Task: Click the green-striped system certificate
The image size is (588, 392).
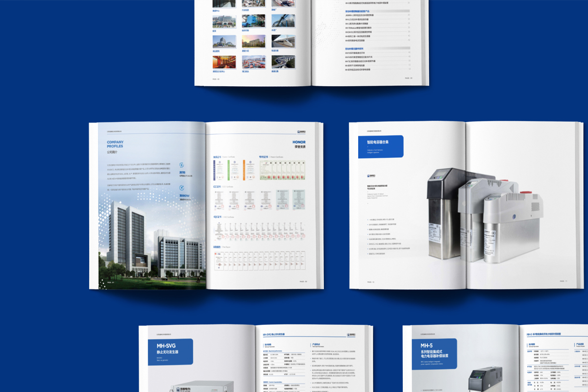Action: pyautogui.click(x=230, y=170)
